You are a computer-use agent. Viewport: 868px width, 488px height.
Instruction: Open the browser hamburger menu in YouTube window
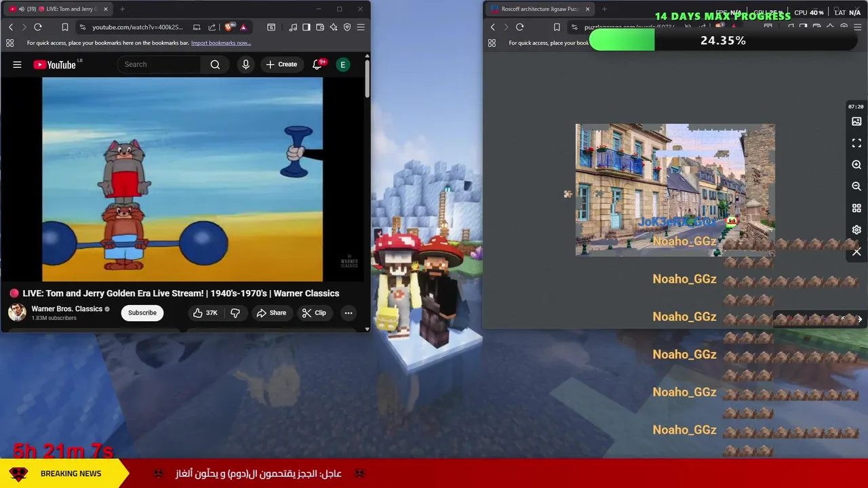pos(361,27)
